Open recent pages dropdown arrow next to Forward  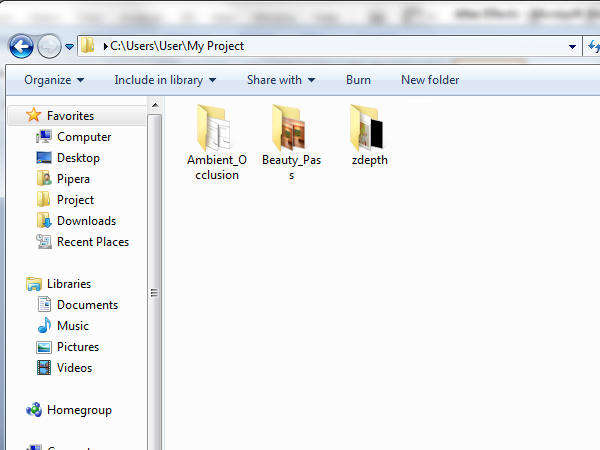70,47
